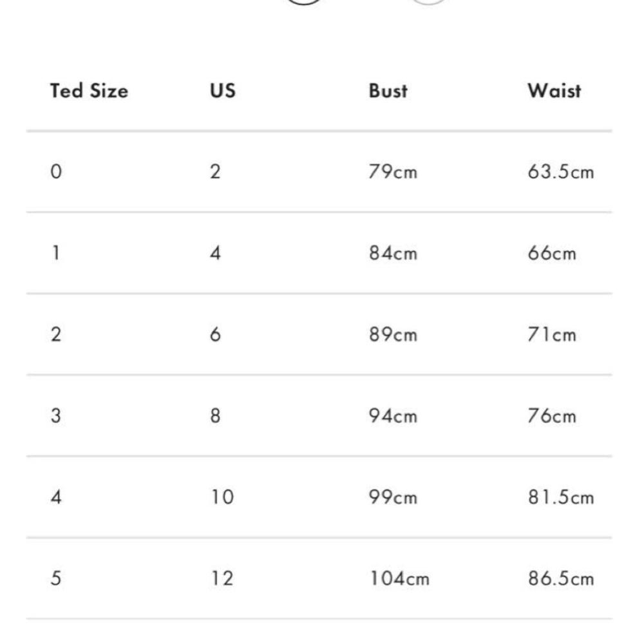Click US size 10 value
This screenshot has height=644, width=644.
222,497
